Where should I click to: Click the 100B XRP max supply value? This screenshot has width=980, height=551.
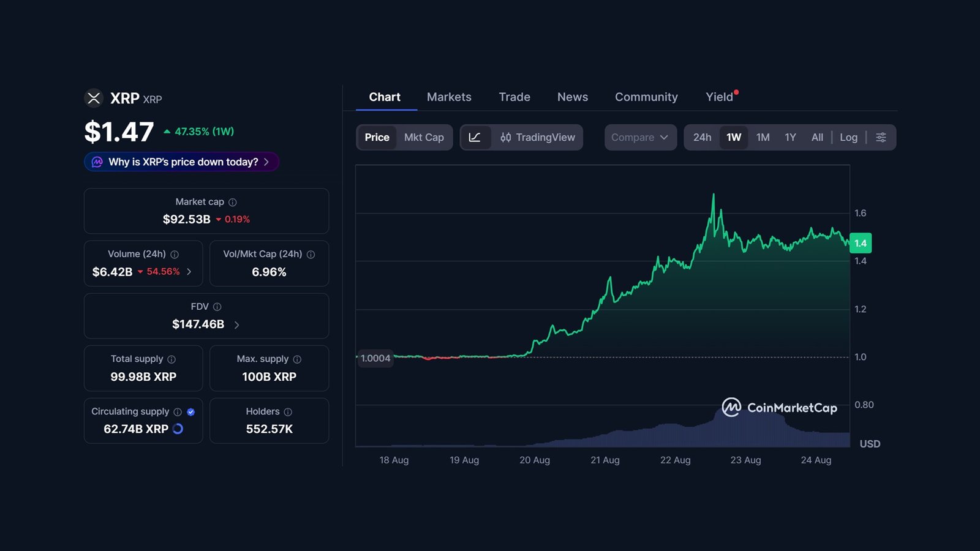(269, 377)
